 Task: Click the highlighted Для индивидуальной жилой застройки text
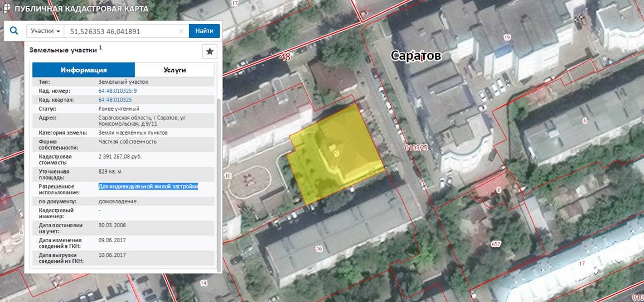(148, 186)
